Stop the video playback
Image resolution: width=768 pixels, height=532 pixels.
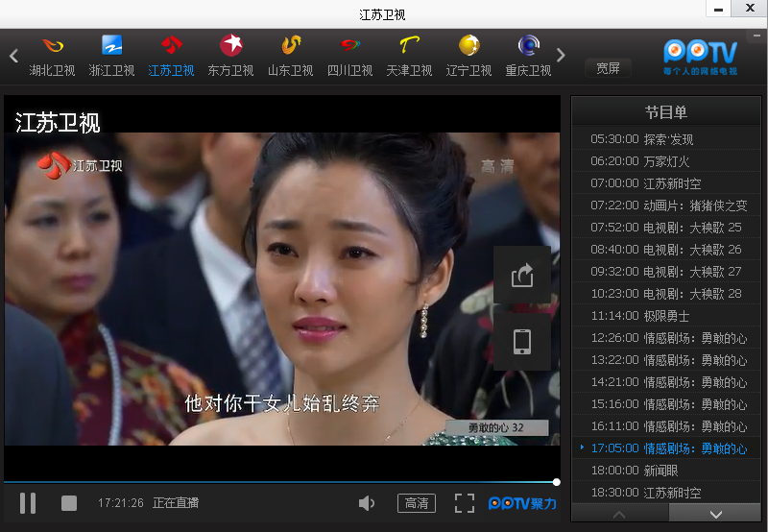point(69,503)
